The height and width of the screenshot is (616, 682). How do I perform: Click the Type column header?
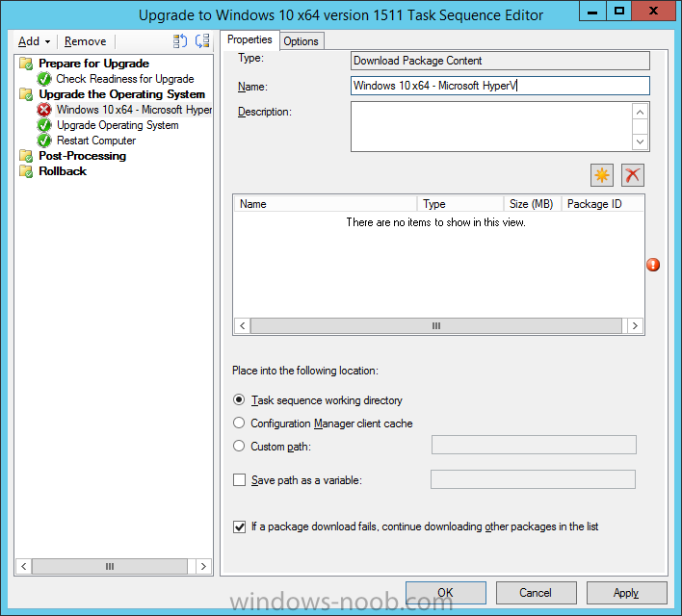point(460,204)
